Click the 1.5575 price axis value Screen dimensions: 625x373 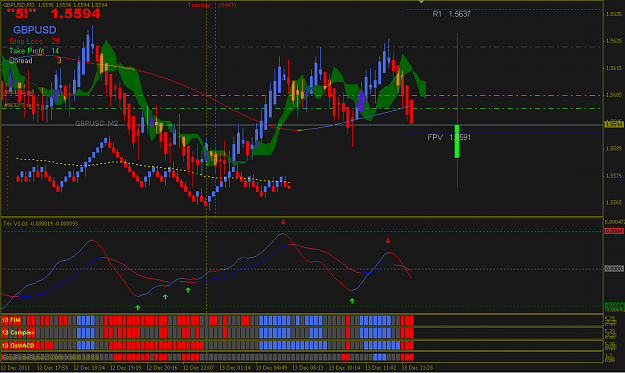tap(614, 176)
